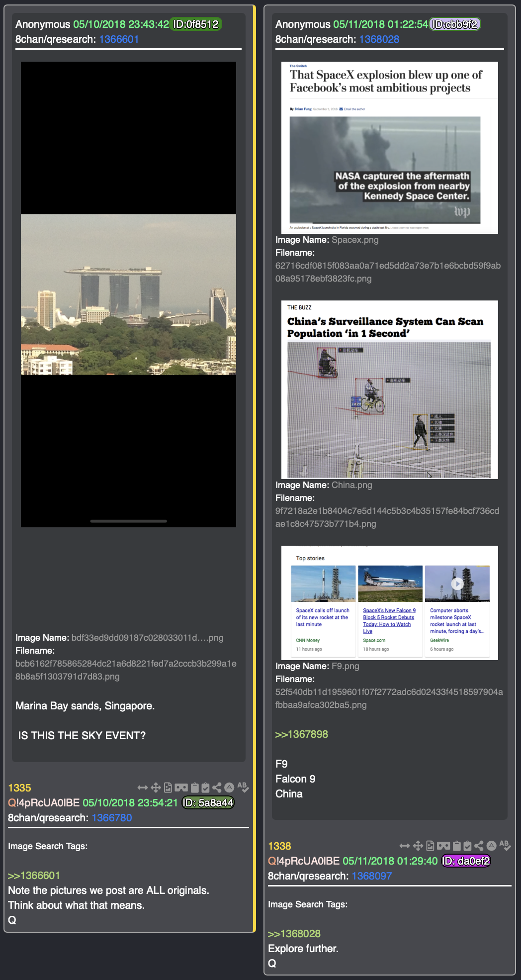
Task: Open post link 1366601 in anonymous header
Action: tap(119, 39)
